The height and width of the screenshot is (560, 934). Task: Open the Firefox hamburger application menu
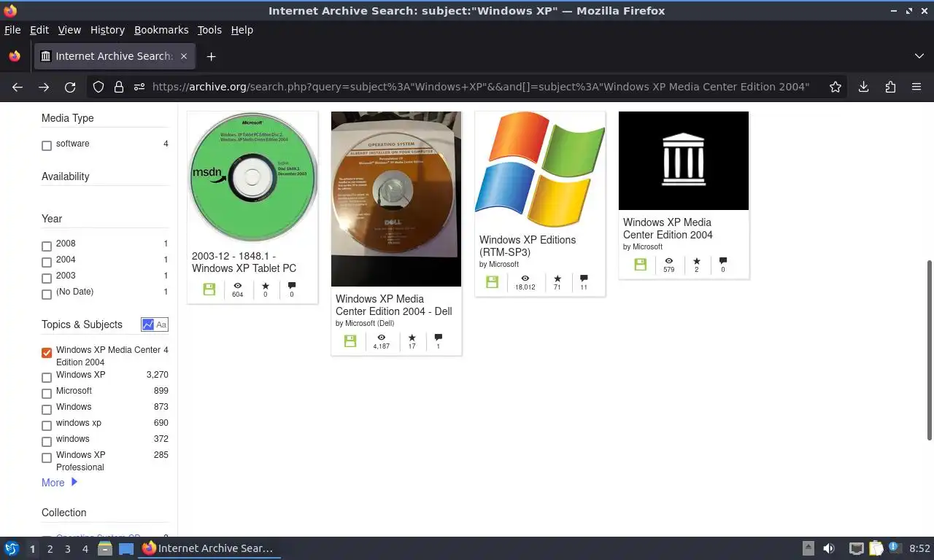pyautogui.click(x=916, y=87)
